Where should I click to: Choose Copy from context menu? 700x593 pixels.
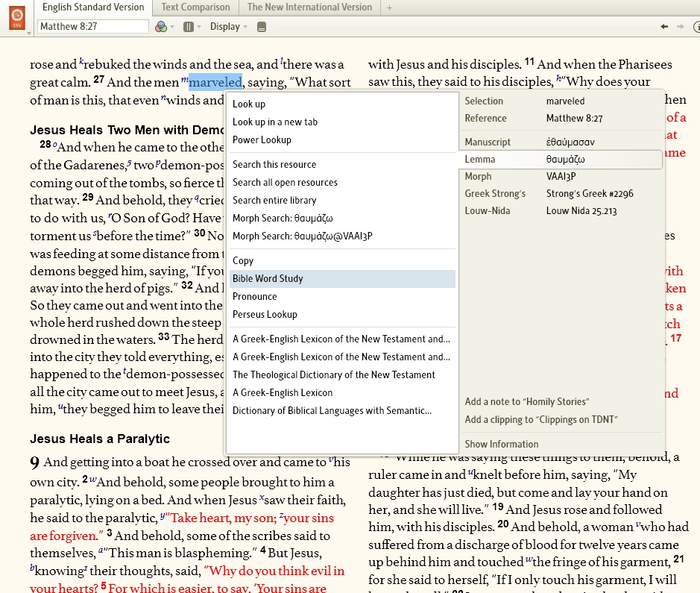pos(341,260)
